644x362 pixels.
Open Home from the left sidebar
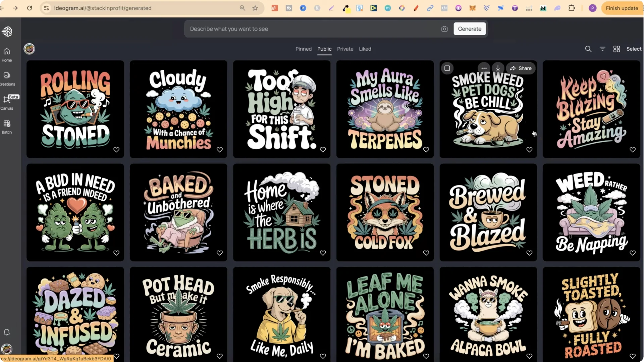6,55
